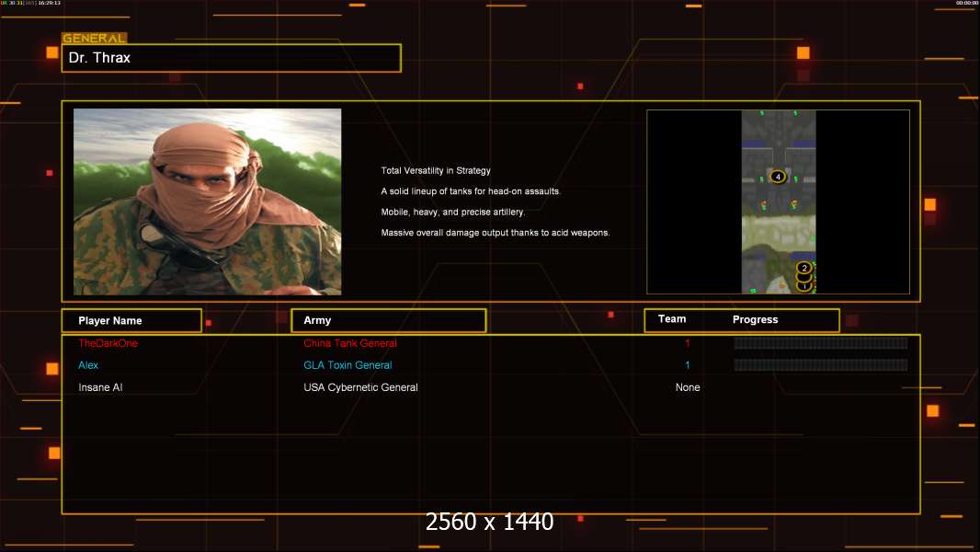Click the Dr. Thrax general portrait
This screenshot has width=980, height=552.
coord(208,201)
